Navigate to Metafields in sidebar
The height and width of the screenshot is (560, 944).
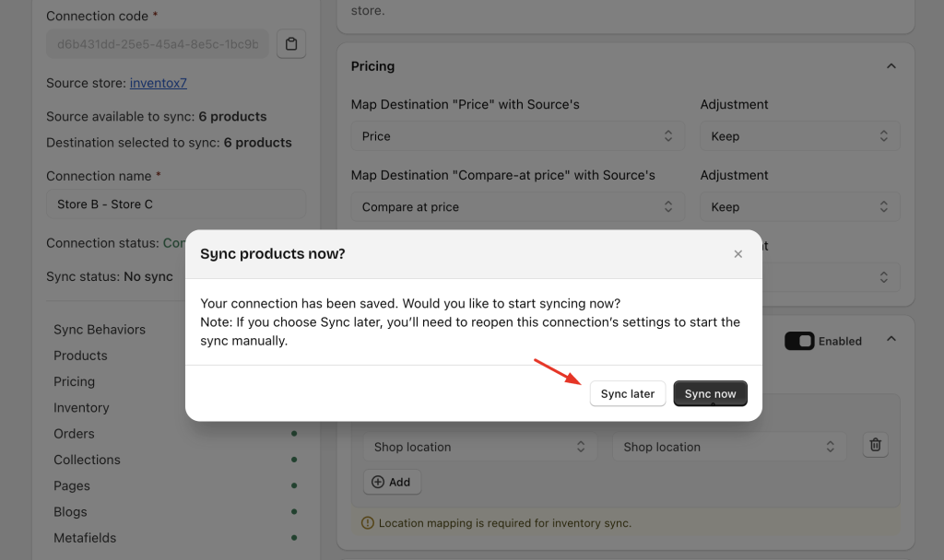85,538
